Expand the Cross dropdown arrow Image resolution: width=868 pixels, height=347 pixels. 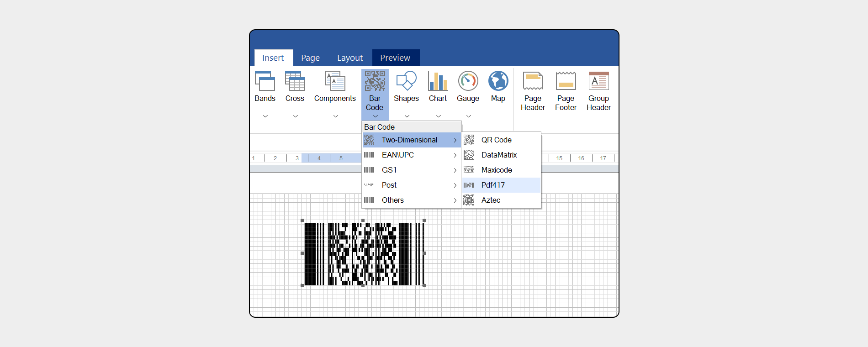[x=296, y=116]
